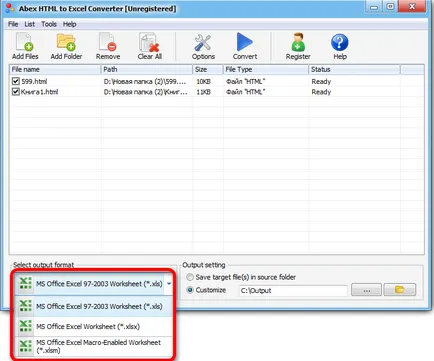The image size is (434, 361).
Task: Minimize the converter window
Action: [x=374, y=7]
